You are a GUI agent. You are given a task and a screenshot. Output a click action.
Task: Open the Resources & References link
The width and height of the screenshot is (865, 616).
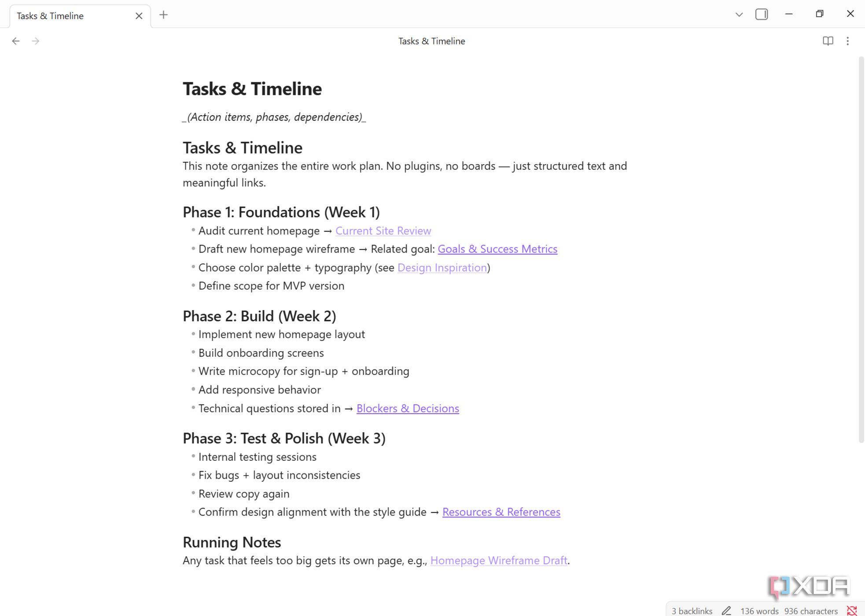501,512
